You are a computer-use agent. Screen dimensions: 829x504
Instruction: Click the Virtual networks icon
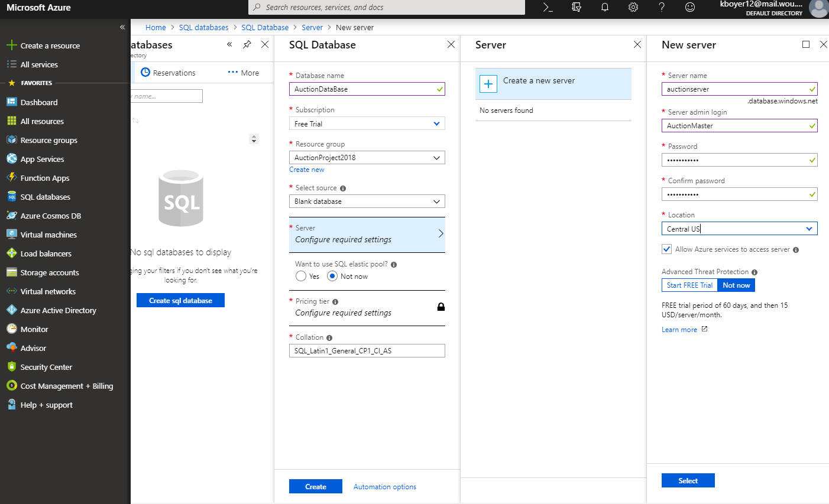point(11,291)
